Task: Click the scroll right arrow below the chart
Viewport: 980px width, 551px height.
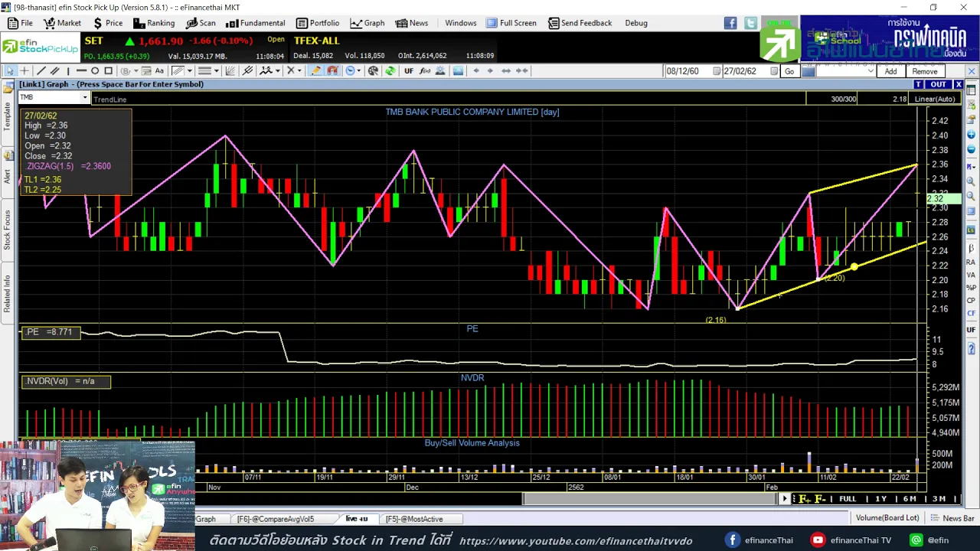Action: (x=784, y=499)
